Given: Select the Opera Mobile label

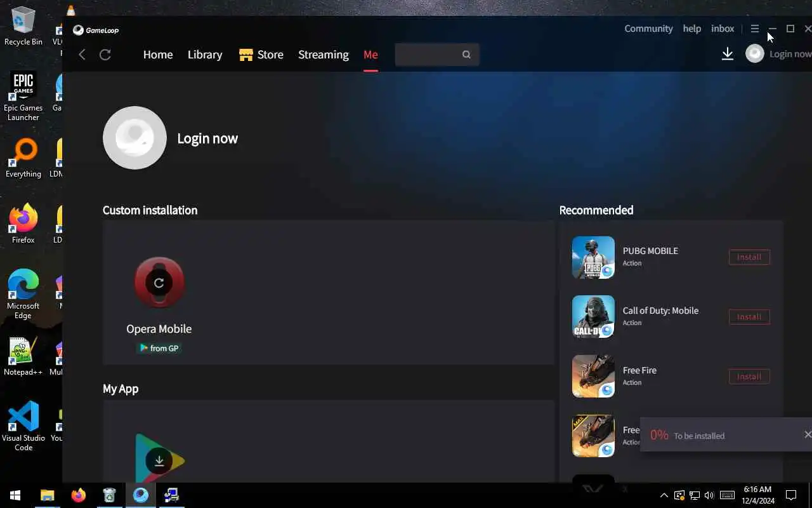Looking at the screenshot, I should pos(159,329).
